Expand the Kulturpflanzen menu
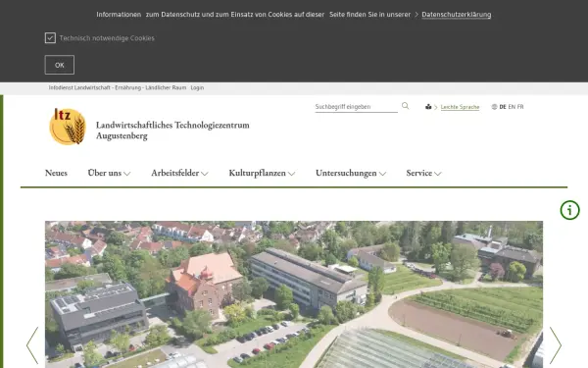The image size is (588, 368). (262, 173)
